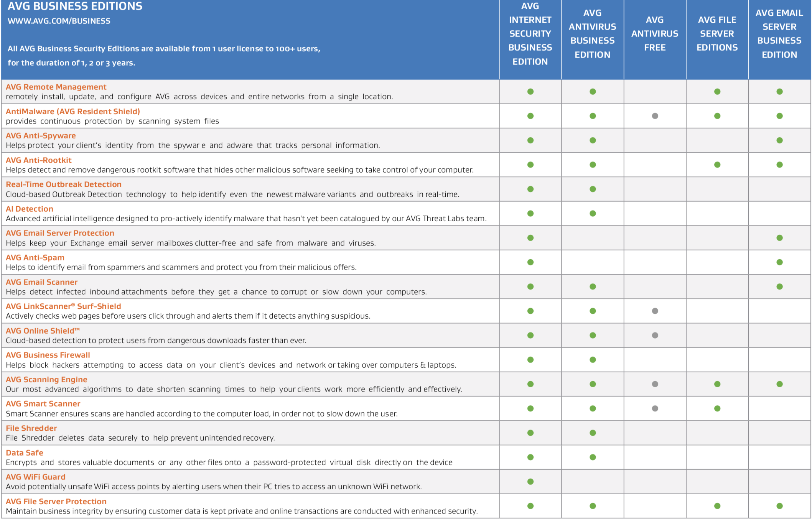Click AI Detection dot under Internet Security

(x=530, y=213)
